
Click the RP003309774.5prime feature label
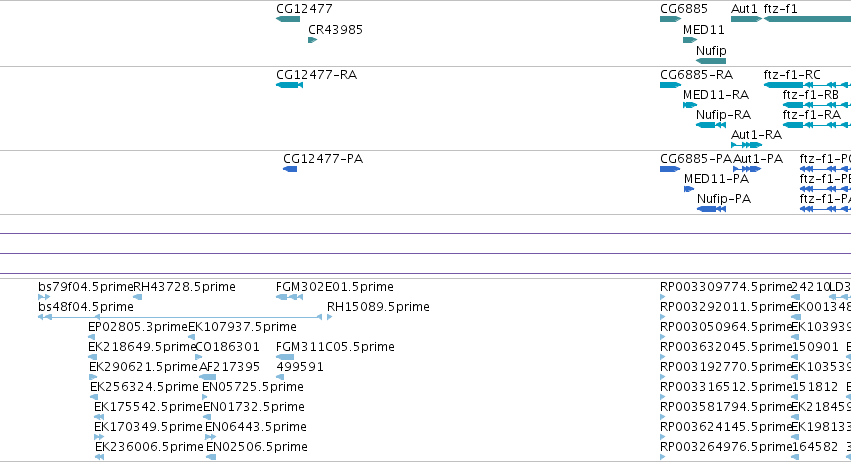[x=726, y=287]
